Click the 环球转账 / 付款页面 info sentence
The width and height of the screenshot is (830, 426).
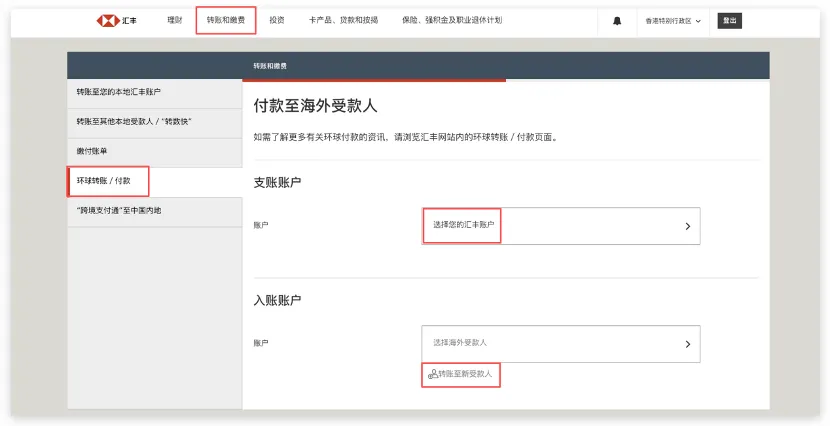(407, 137)
